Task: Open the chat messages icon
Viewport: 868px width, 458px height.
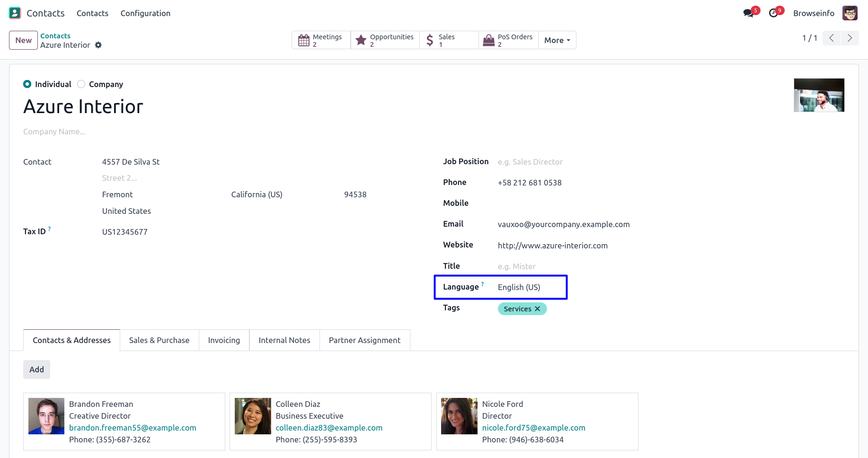Action: pyautogui.click(x=748, y=13)
